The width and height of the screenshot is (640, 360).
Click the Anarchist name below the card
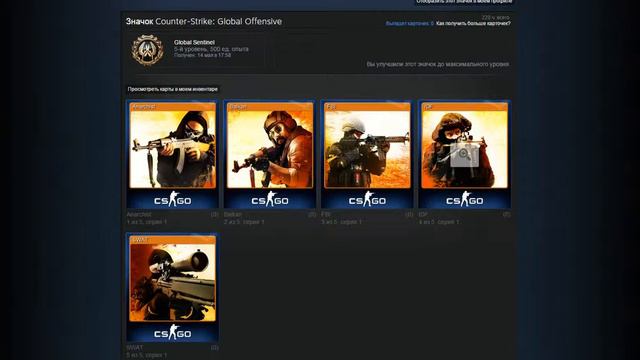click(x=139, y=214)
